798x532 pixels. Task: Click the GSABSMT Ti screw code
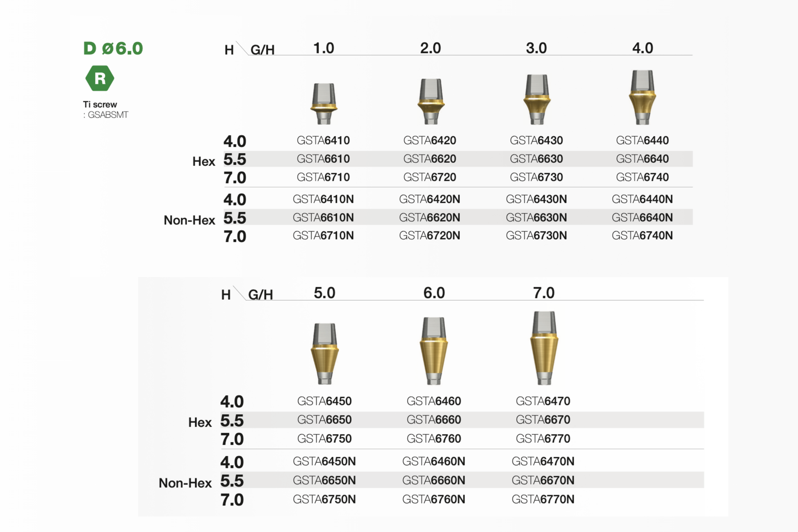click(x=108, y=115)
